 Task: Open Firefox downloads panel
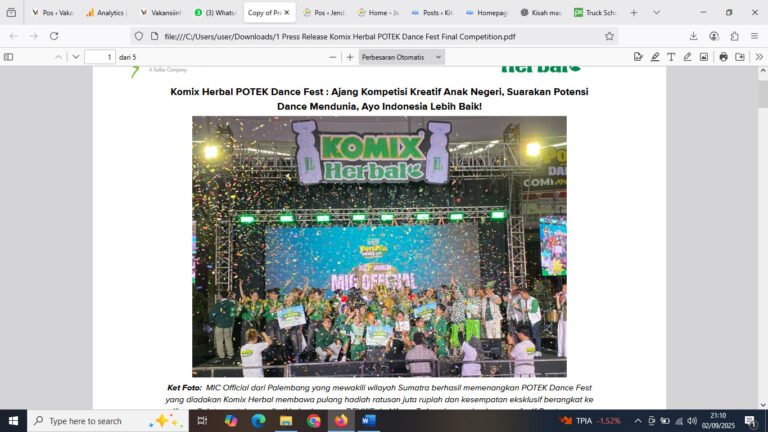pyautogui.click(x=693, y=36)
